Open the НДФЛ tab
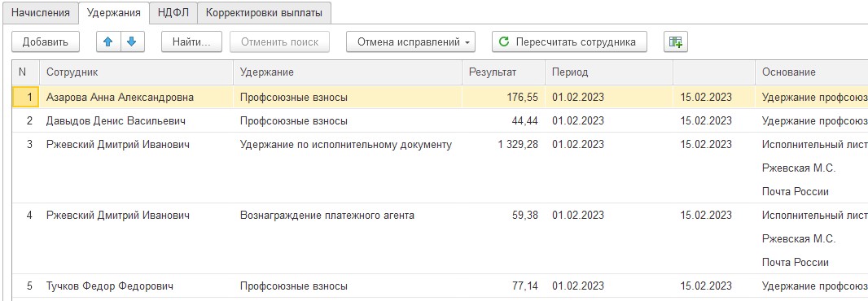The width and height of the screenshot is (868, 301). 173,13
